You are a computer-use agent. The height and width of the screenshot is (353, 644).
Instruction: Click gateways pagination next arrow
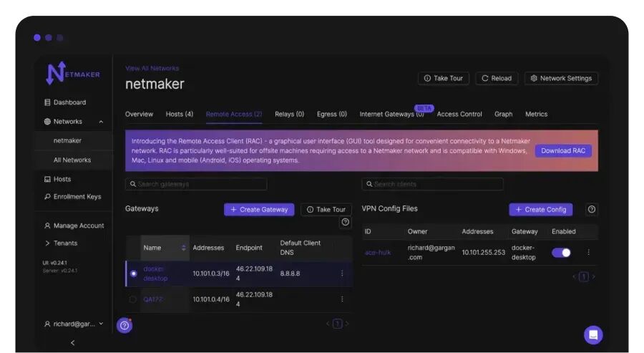click(x=347, y=324)
